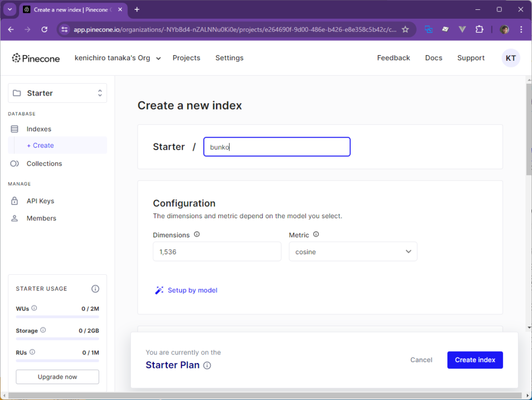This screenshot has width=532, height=400.
Task: Click the API Keys lock icon
Action: click(x=14, y=201)
